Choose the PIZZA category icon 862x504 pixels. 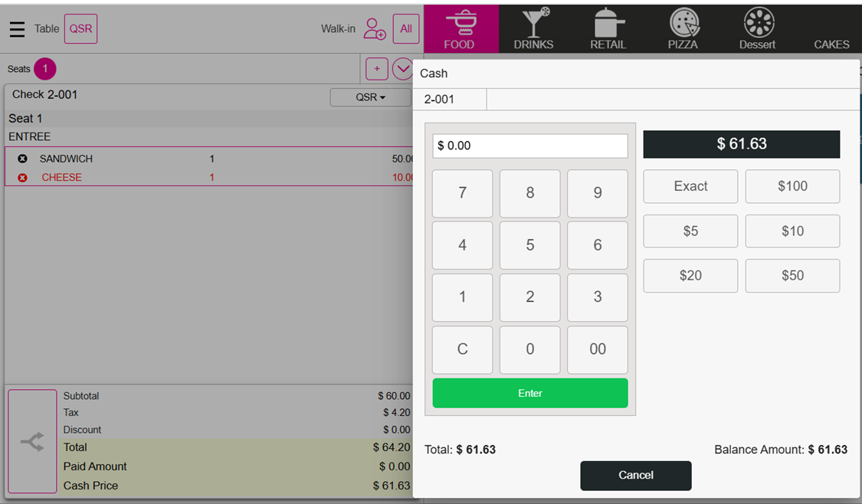coord(682,28)
